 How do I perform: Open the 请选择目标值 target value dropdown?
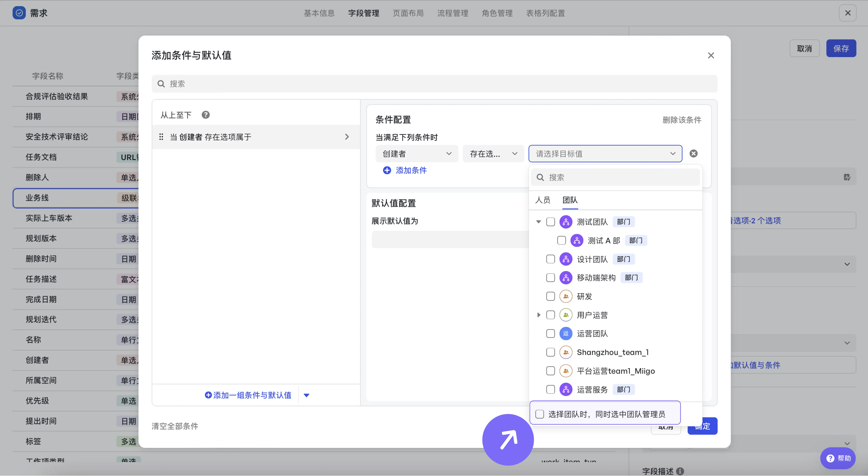[x=605, y=154]
